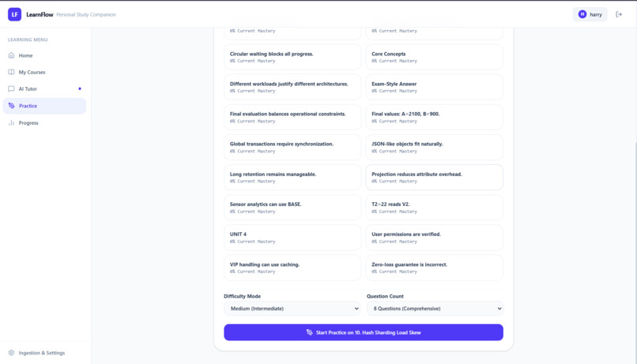Click the Personal Study Companion tagline
The width and height of the screenshot is (637, 364).
(86, 15)
